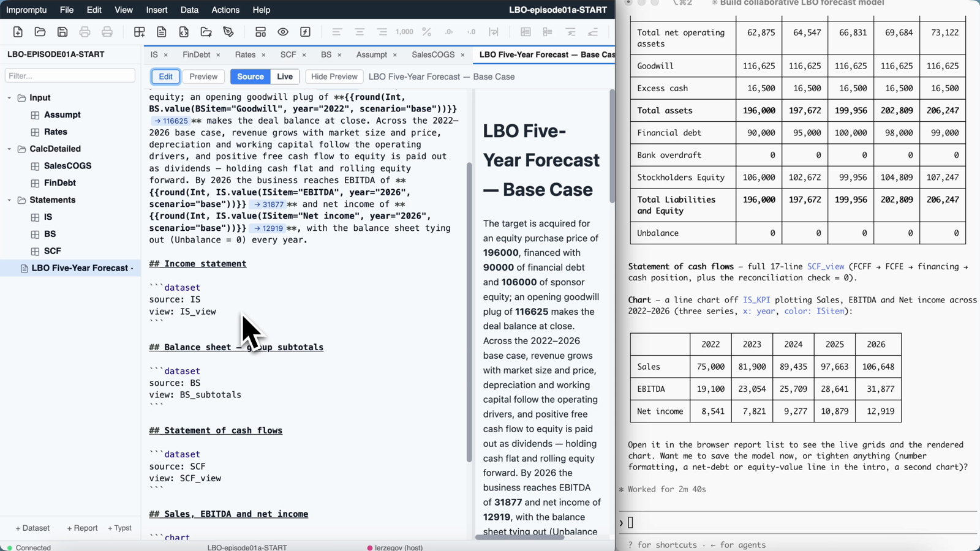This screenshot has width=980, height=551.
Task: Switch to Edit mode
Action: tap(165, 77)
